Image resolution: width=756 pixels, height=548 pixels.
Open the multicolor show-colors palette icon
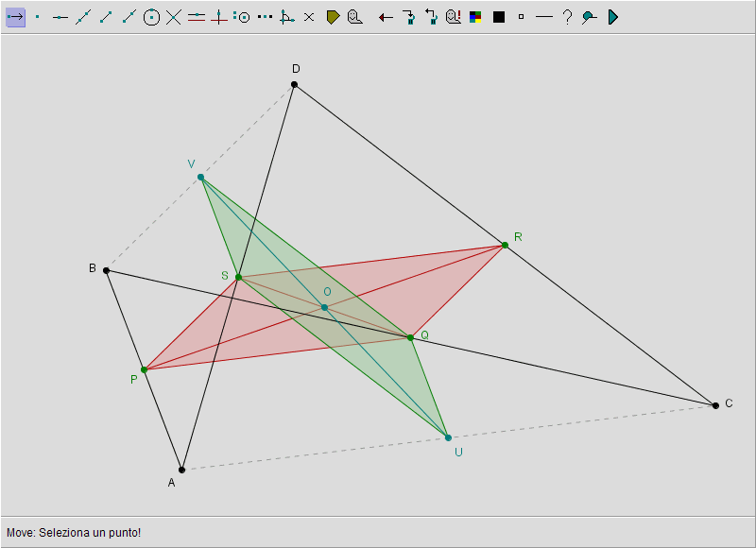[x=475, y=17]
